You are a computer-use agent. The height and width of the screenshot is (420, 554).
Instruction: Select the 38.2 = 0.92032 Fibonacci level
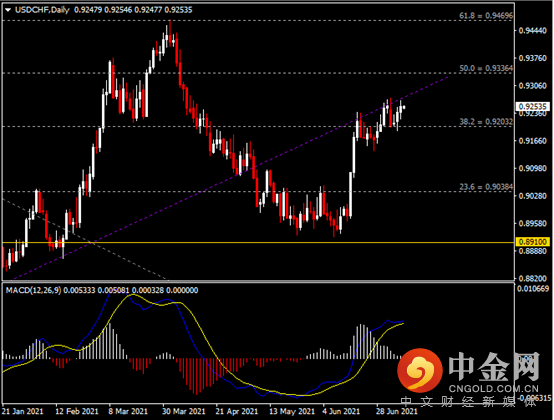(486, 122)
